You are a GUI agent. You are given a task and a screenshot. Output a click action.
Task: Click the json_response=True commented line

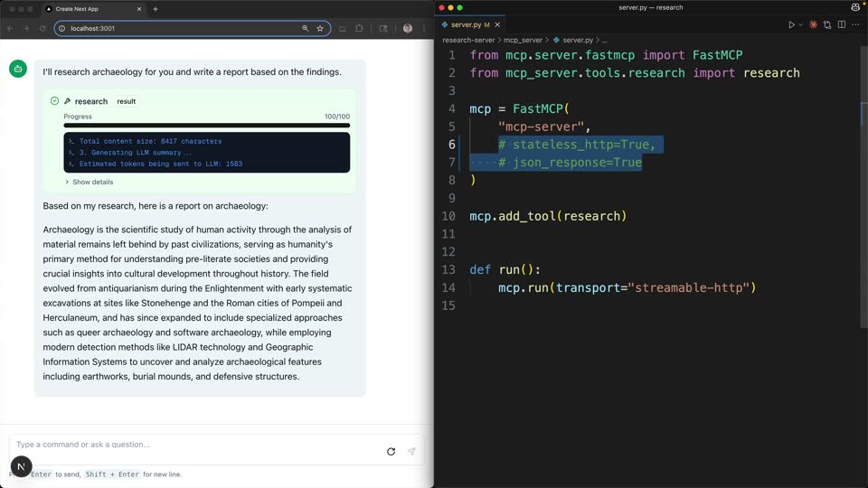point(571,162)
